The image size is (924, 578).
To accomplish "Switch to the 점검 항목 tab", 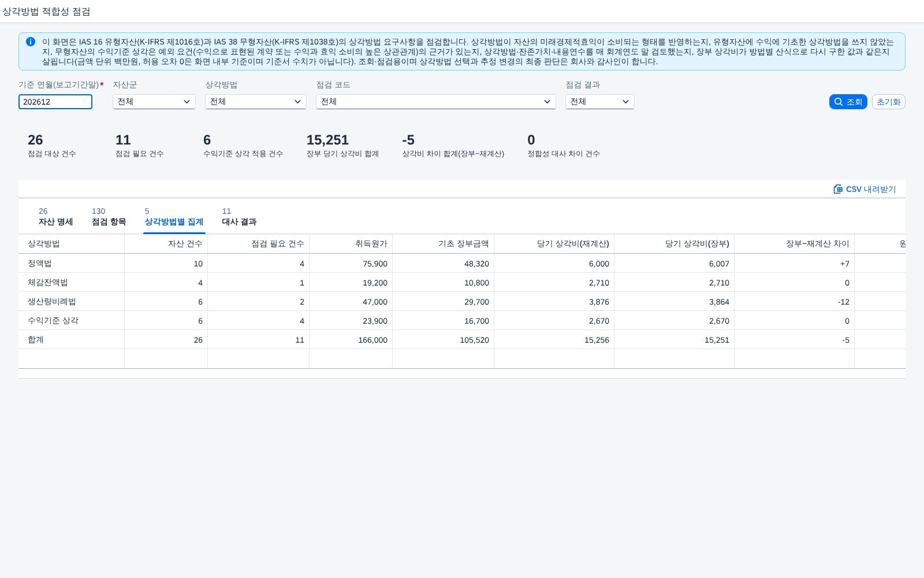I will click(109, 217).
